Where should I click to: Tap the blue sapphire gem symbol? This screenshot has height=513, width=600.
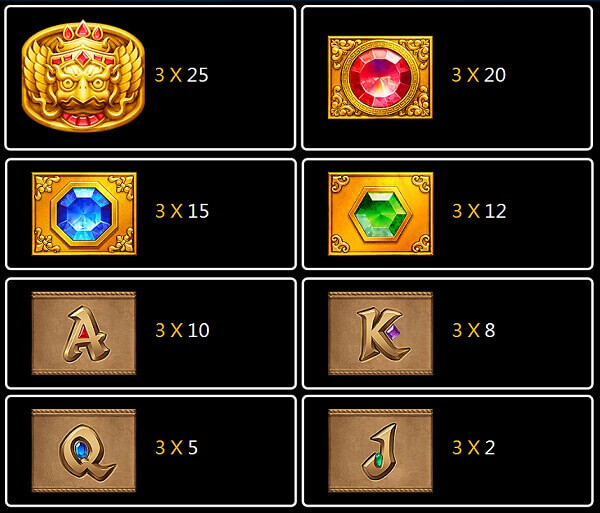84,213
